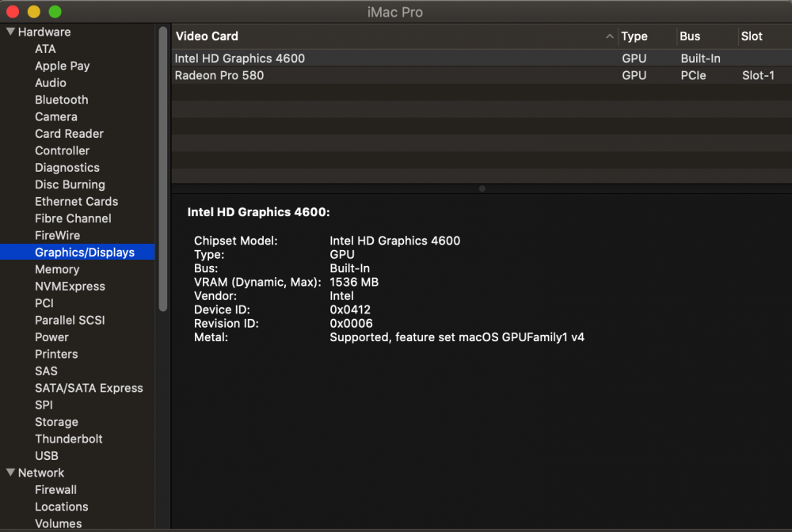Check Apple Pay hardware info

click(x=62, y=66)
